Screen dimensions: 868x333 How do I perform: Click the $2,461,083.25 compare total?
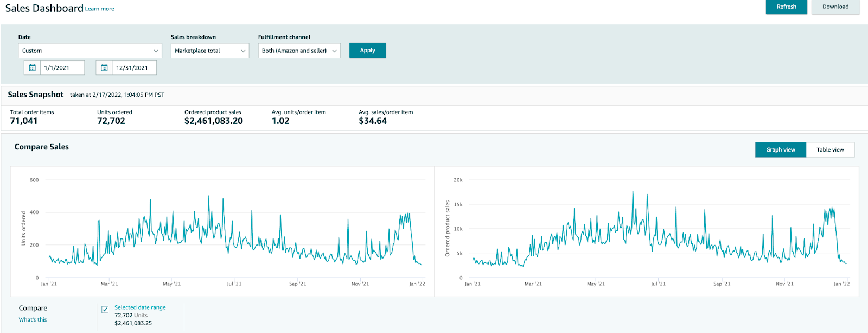click(133, 323)
